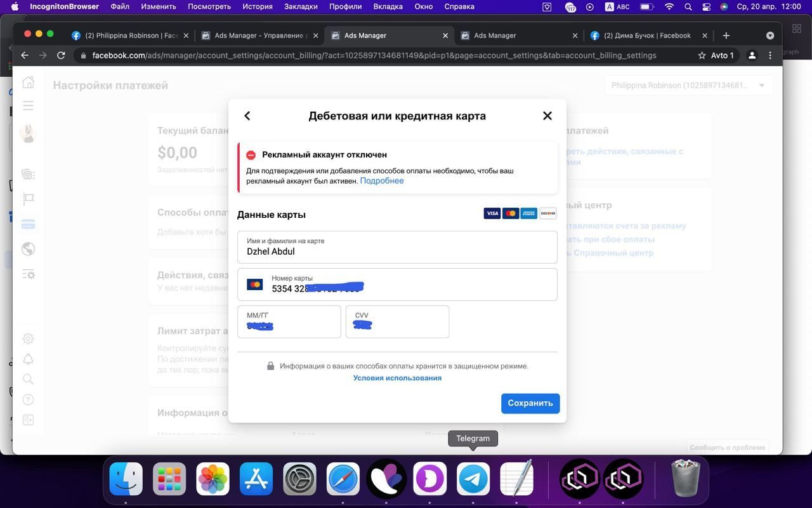Open the settings gear icon in sidebar
The image size is (812, 508).
click(28, 338)
